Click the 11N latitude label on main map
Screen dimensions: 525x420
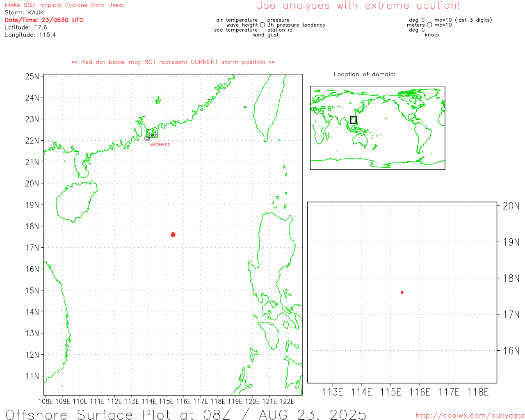tap(32, 377)
